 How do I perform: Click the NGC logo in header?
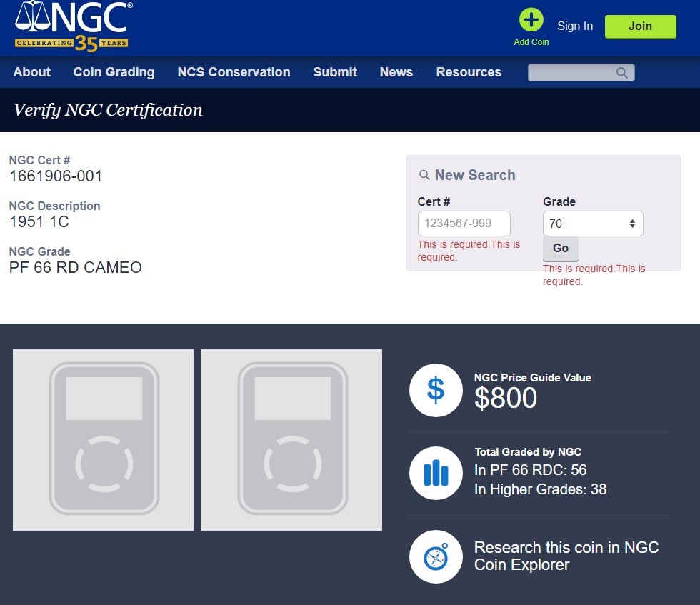coord(71,26)
